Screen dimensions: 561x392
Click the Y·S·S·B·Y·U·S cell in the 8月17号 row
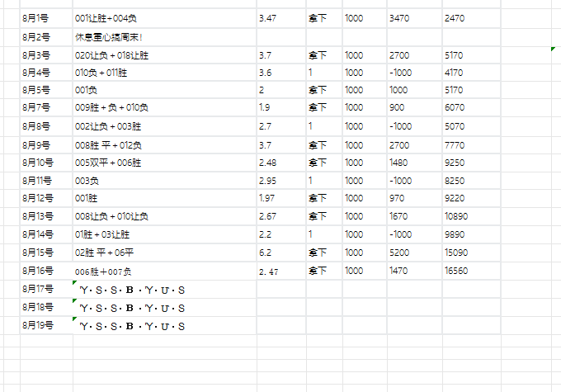[x=134, y=290]
